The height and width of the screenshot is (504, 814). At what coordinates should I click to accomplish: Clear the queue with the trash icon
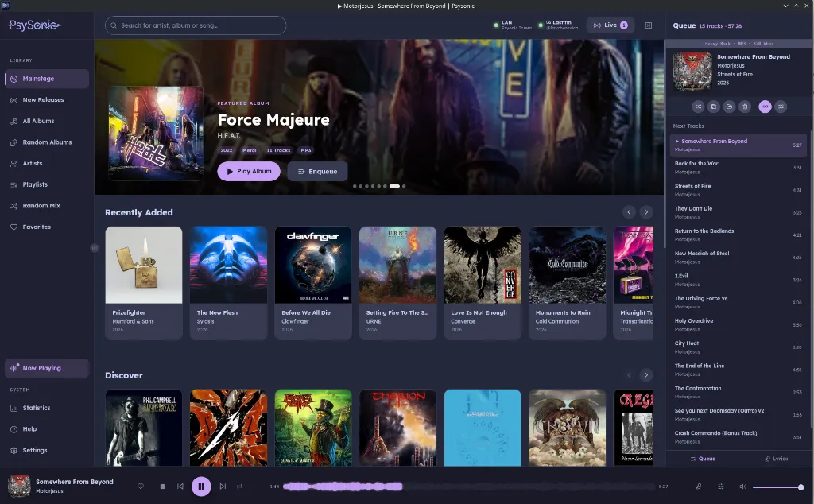pos(745,106)
